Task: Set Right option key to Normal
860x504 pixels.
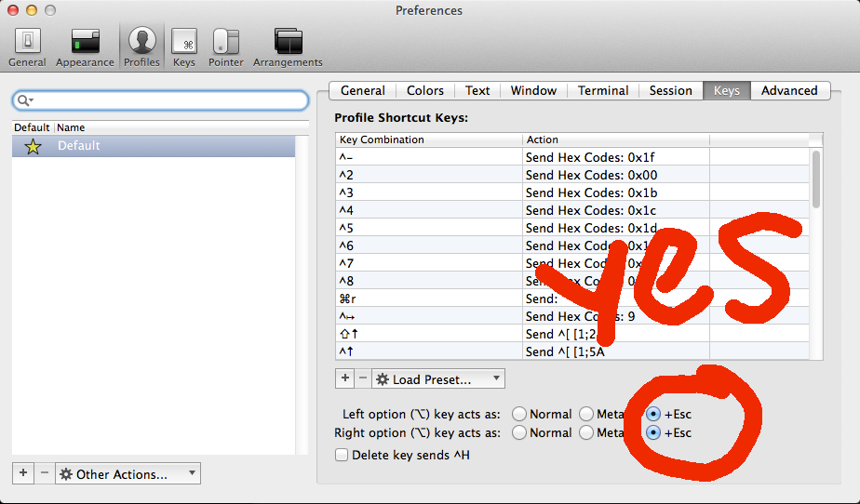Action: 518,432
